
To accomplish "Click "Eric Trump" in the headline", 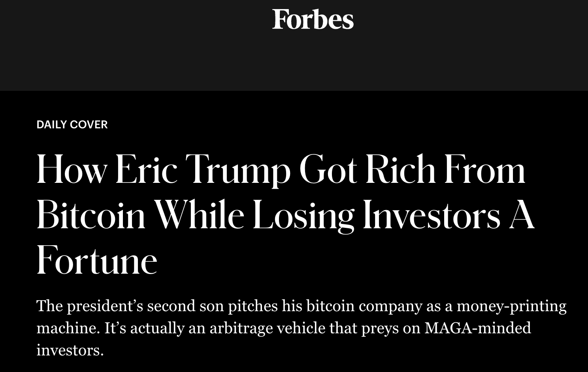I will [x=203, y=170].
